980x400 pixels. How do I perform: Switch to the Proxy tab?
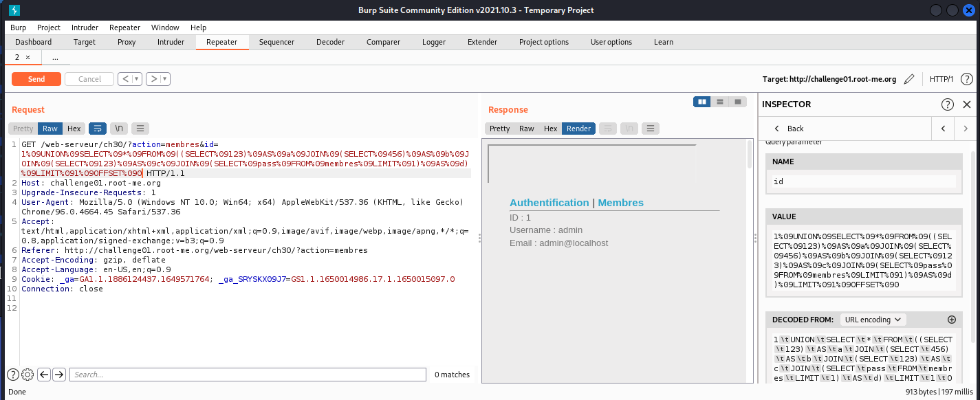coord(127,42)
